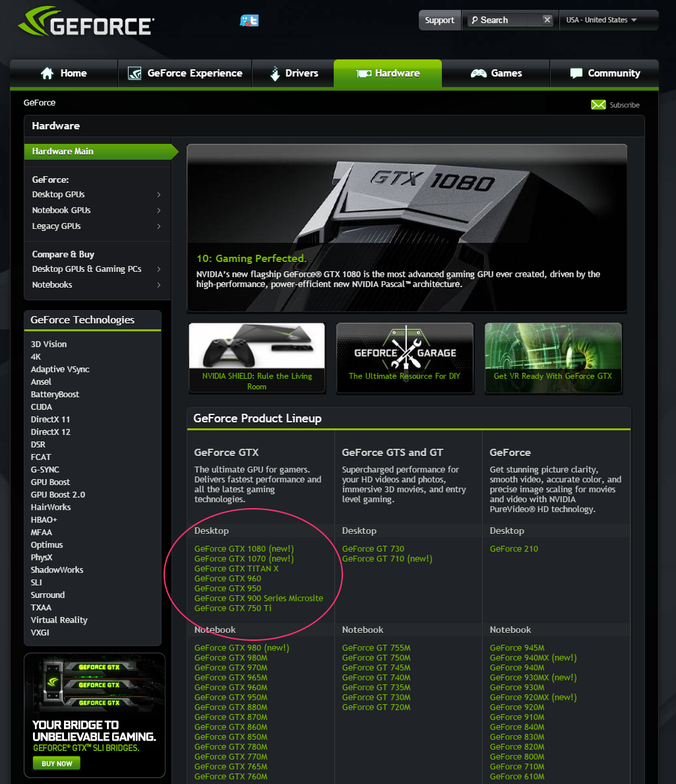Viewport: 676px width, 784px height.
Task: Select the GeForce GT 730 desktop link
Action: tap(373, 549)
